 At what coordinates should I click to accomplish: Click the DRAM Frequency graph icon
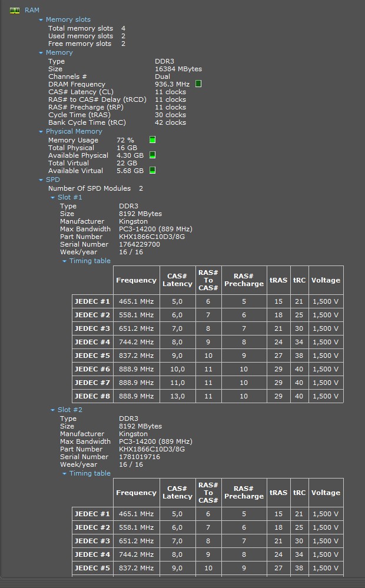(198, 84)
